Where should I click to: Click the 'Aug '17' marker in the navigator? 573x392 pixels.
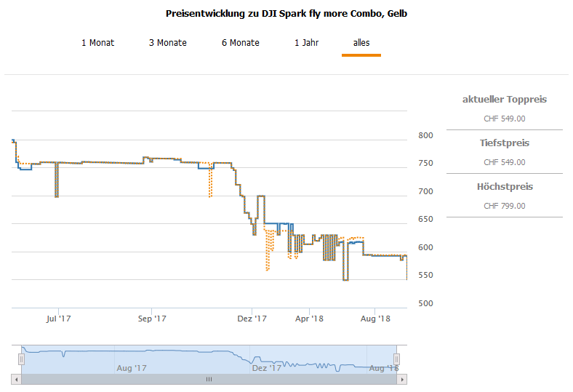[132, 368]
